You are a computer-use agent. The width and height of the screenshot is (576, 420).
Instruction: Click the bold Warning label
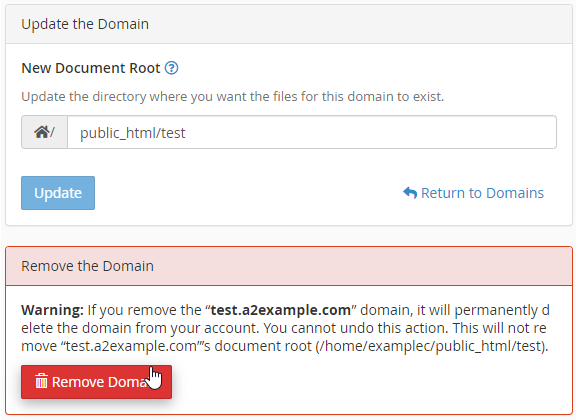click(53, 310)
